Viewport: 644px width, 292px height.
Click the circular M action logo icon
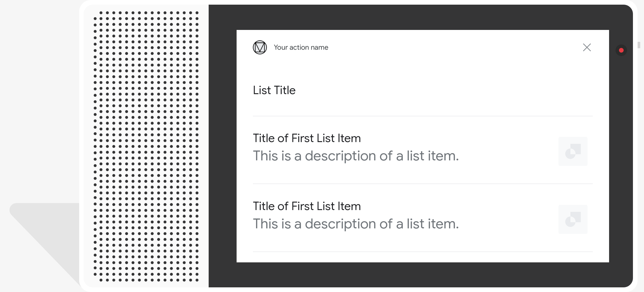[x=260, y=47]
